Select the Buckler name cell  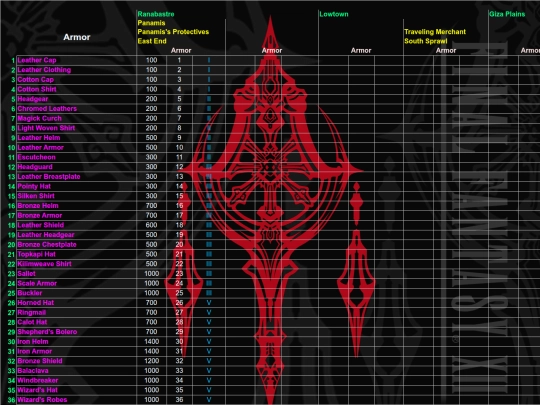30,293
